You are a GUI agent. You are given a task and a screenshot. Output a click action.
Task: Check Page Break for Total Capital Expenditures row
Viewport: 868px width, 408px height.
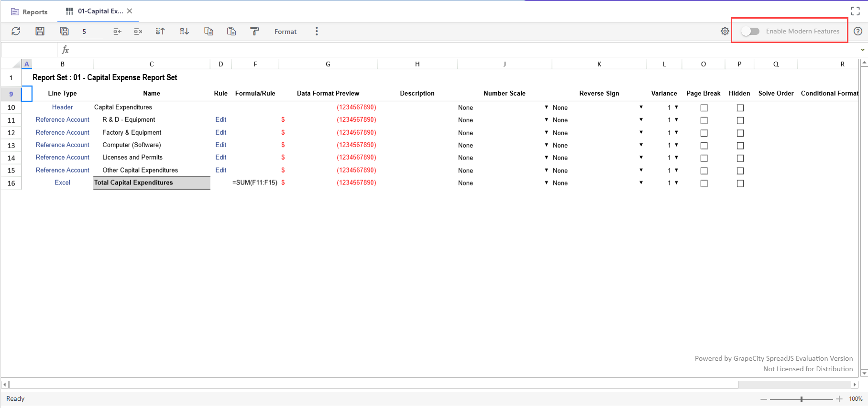click(704, 183)
